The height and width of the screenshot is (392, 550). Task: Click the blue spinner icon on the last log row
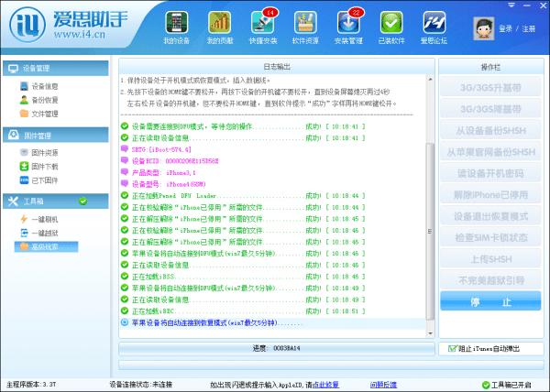coord(125,322)
